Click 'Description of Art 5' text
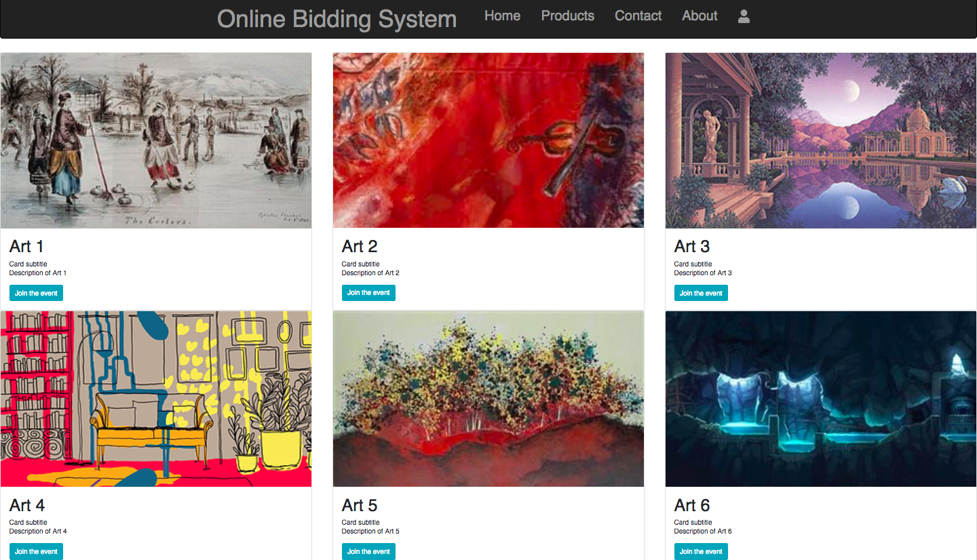The height and width of the screenshot is (560, 977). pyautogui.click(x=370, y=532)
